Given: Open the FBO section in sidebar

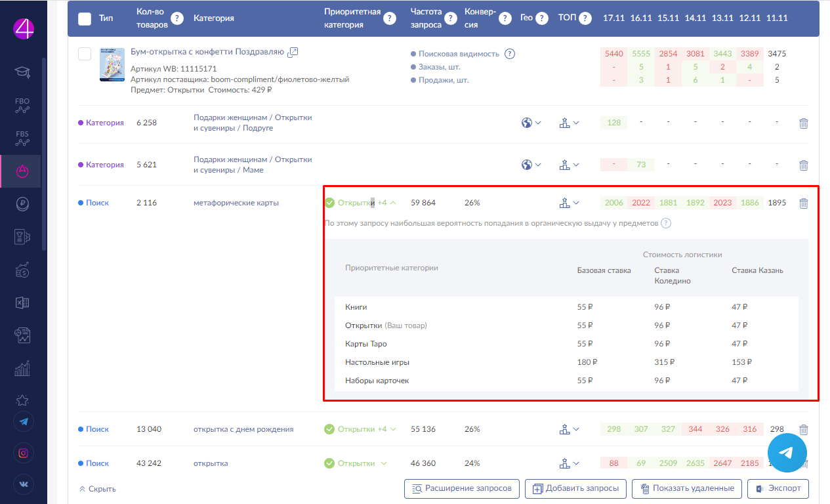Looking at the screenshot, I should [x=22, y=106].
